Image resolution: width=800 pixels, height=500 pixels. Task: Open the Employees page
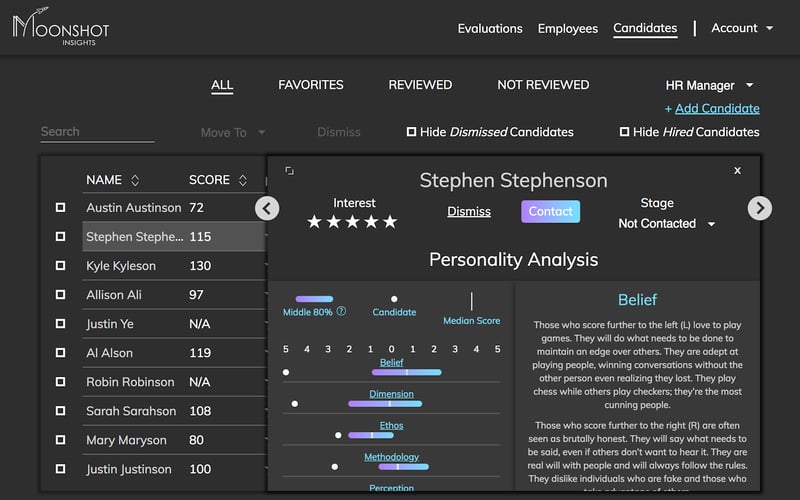click(x=567, y=29)
